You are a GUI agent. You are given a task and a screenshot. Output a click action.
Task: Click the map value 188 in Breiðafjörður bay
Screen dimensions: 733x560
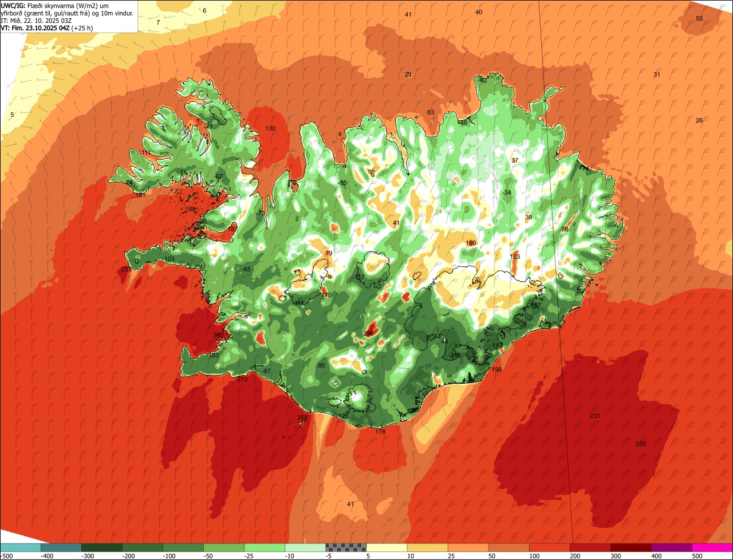click(191, 210)
